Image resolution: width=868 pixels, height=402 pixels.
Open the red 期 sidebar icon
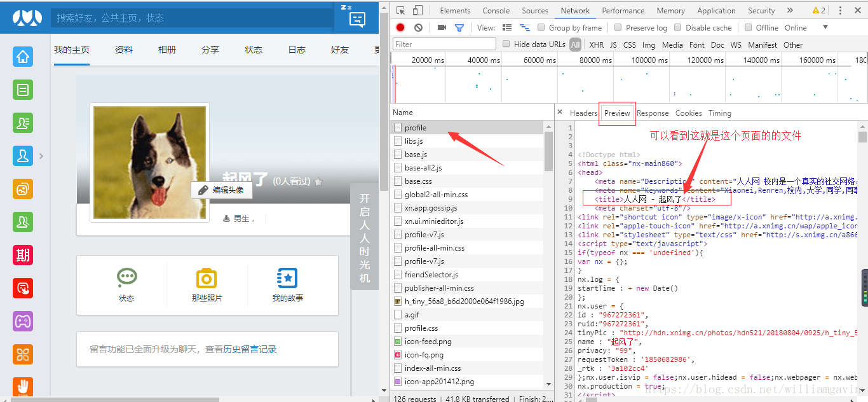[x=23, y=255]
